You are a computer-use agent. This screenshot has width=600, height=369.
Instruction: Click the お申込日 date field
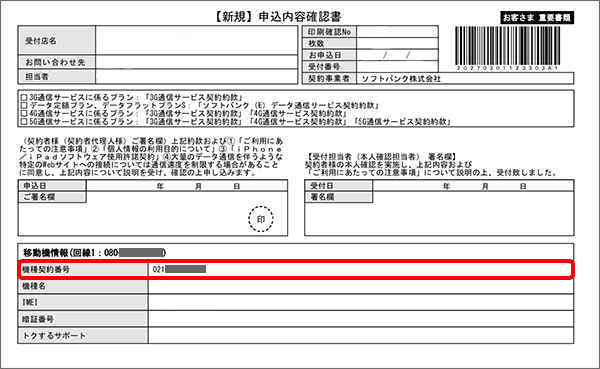click(397, 55)
